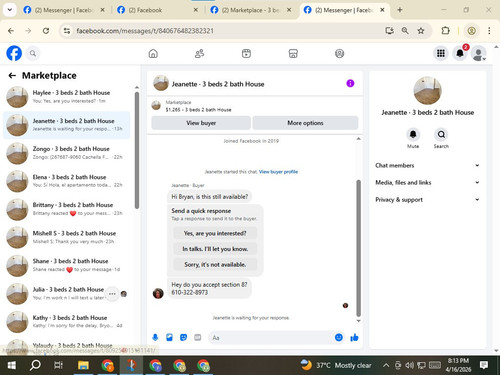This screenshot has height=375, width=500.
Task: Open the Friends icon in top navigation
Action: coord(199,53)
